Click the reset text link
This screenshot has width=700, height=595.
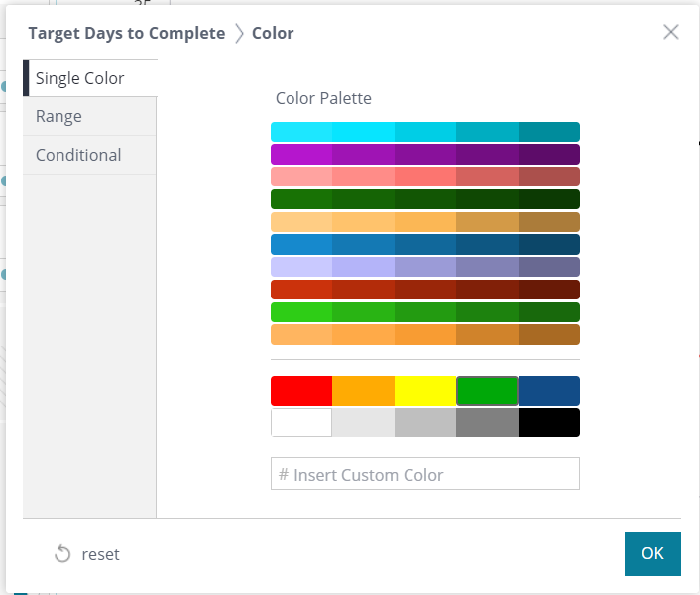[100, 554]
